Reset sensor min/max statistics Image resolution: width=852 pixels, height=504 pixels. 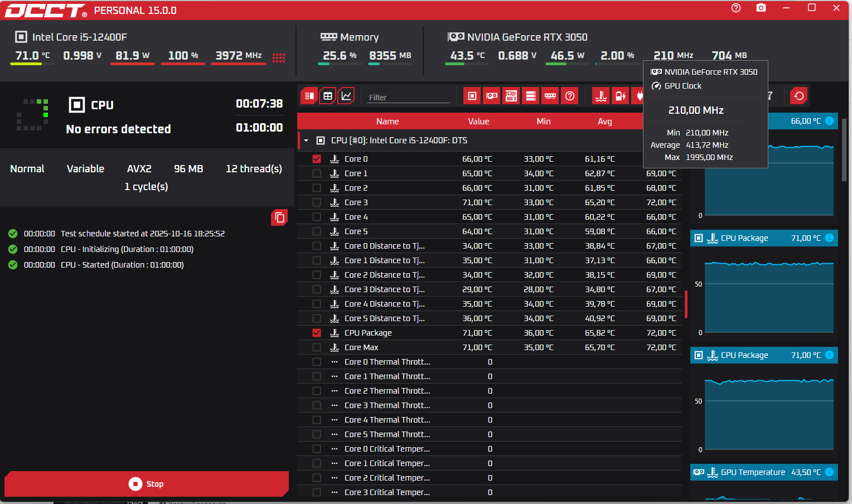click(798, 96)
